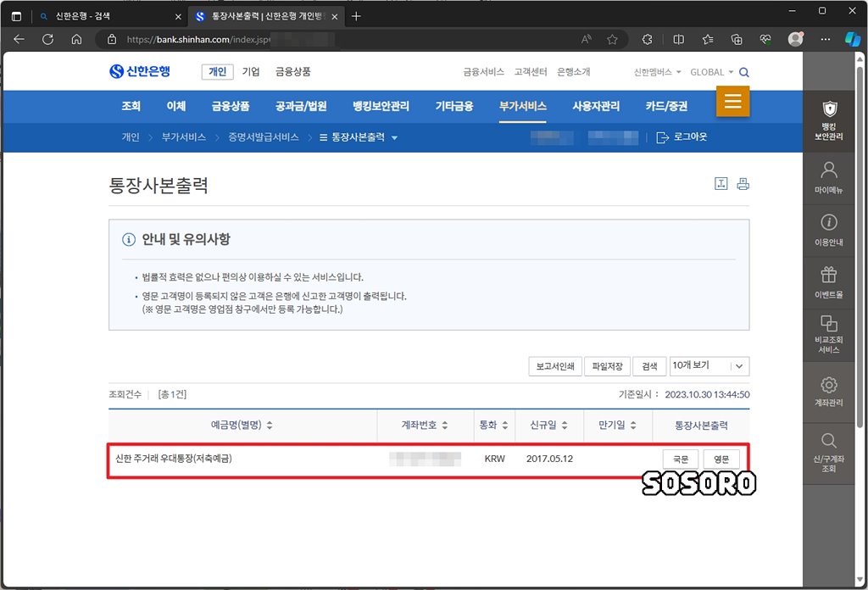The height and width of the screenshot is (590, 868).
Task: Sort by 예금명(별명) column arrows
Action: [270, 425]
